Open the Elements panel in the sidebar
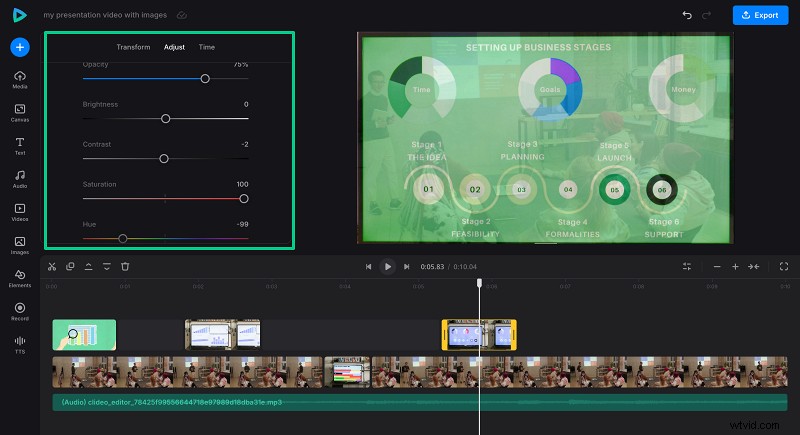 pos(20,276)
